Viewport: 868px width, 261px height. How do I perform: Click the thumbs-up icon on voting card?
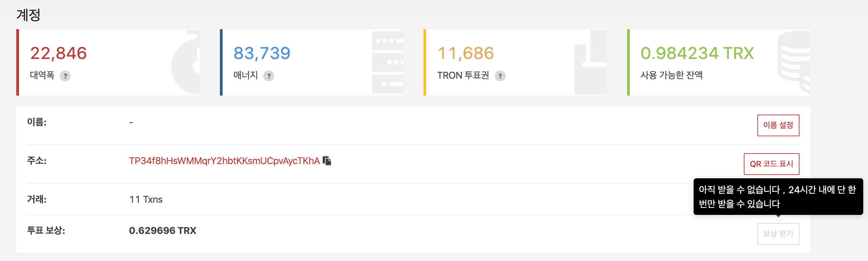(x=590, y=62)
